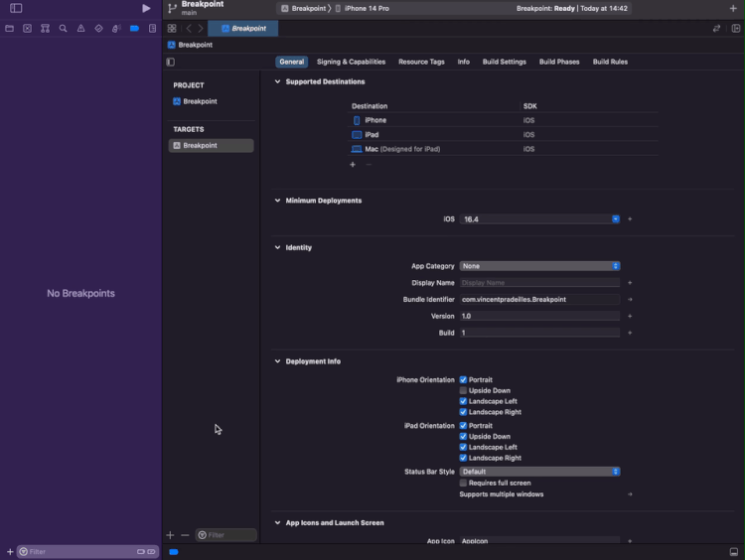Click the Version field showing 1.0
This screenshot has height=560, width=745.
point(539,316)
